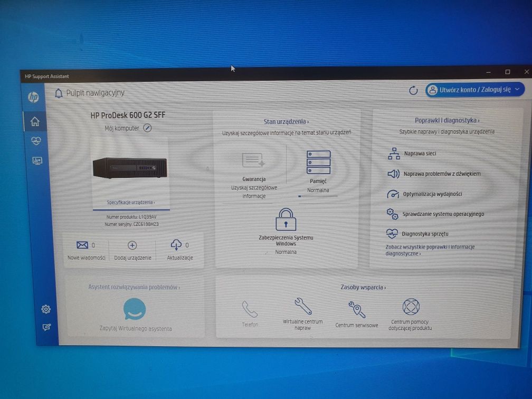Screen dimensions: 532x399
Task: Open the virtual assistant chat bubble
Action: click(135, 309)
